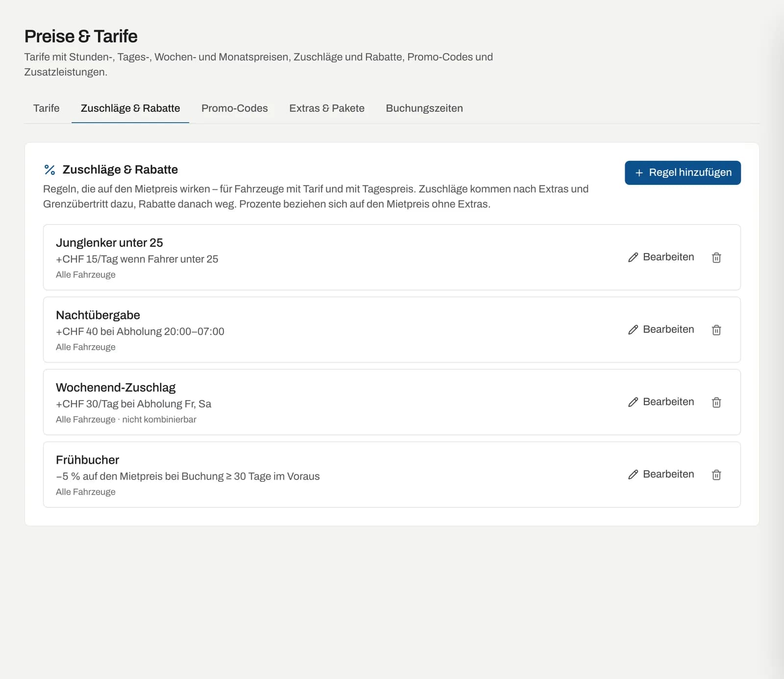Delete the Nachtübergabe rule via trash icon
Viewport: 784px width, 679px height.
(716, 330)
